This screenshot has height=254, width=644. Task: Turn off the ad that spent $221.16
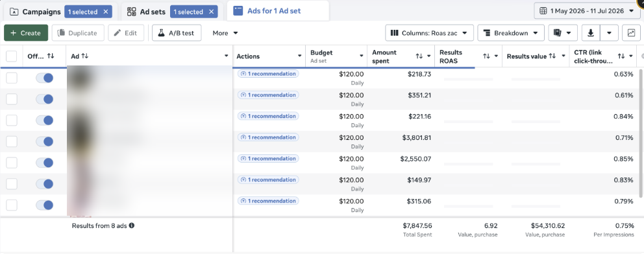[x=44, y=121]
